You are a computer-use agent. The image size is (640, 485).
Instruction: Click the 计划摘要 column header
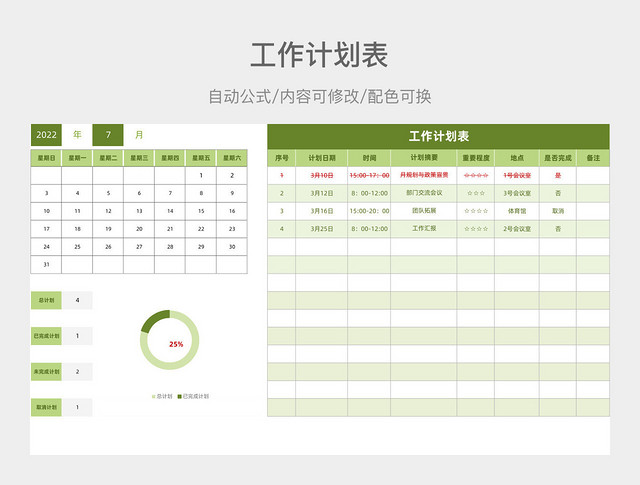(x=424, y=158)
